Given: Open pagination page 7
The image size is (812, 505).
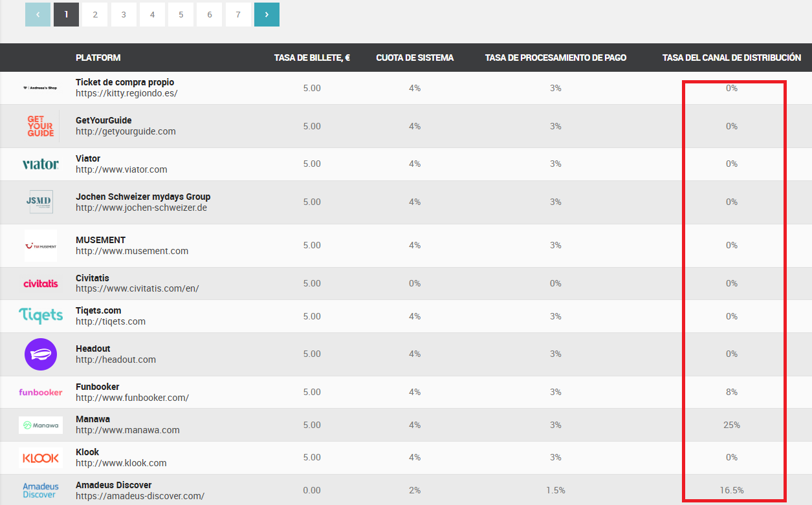Looking at the screenshot, I should (238, 14).
